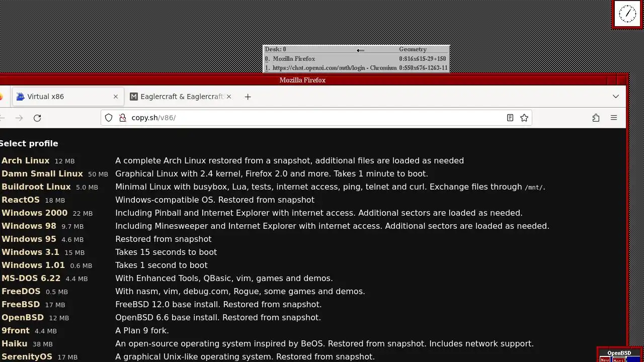The width and height of the screenshot is (644, 362).
Task: Launch the Windows 3.1 profile
Action: [30, 252]
